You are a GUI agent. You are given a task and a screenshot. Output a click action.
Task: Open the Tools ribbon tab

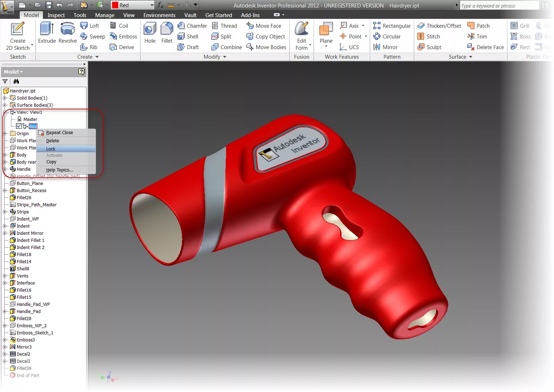pyautogui.click(x=80, y=15)
